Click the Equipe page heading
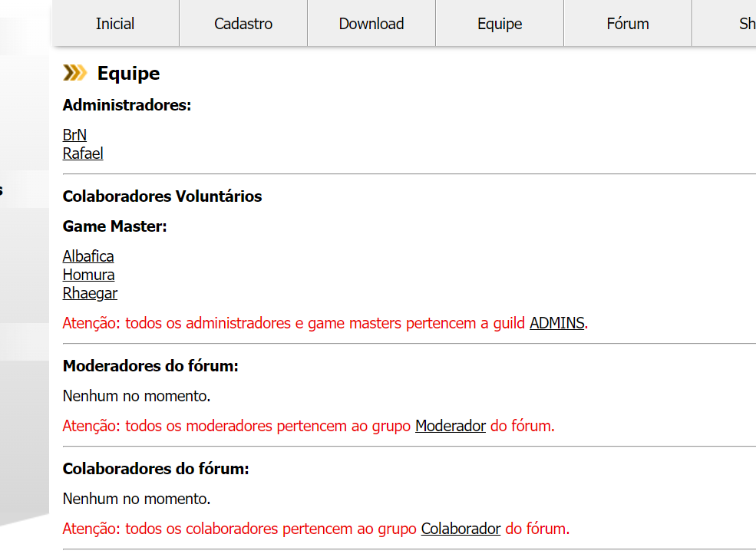 (x=128, y=74)
